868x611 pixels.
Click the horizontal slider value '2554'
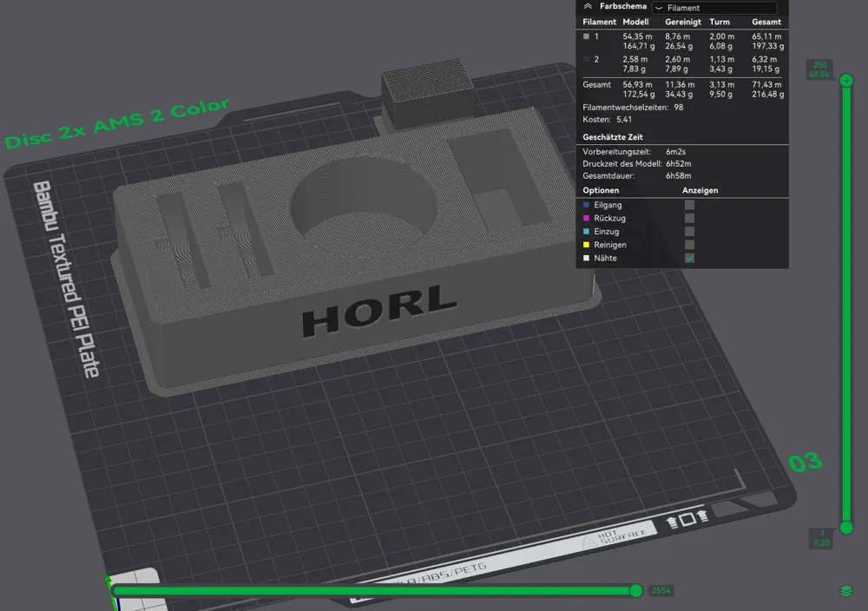coord(661,591)
